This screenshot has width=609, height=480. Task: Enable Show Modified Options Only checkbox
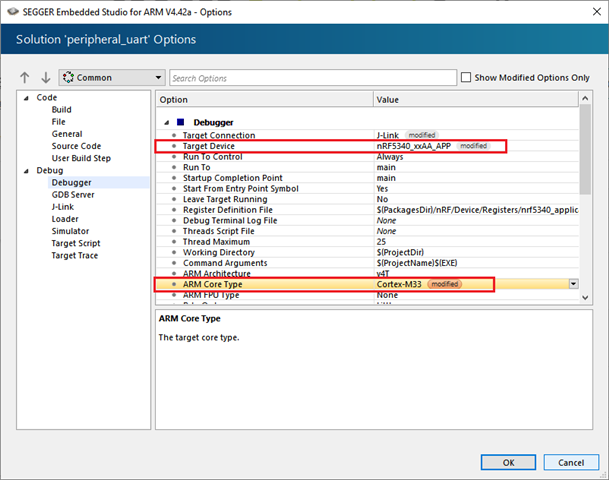pos(466,77)
